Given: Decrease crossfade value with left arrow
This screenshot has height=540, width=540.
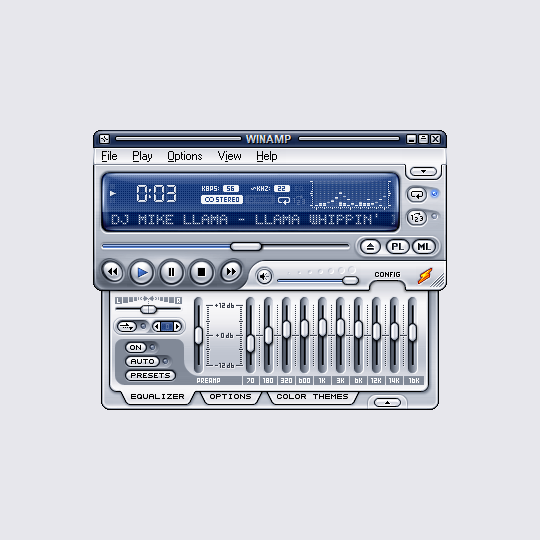Looking at the screenshot, I should tap(157, 326).
